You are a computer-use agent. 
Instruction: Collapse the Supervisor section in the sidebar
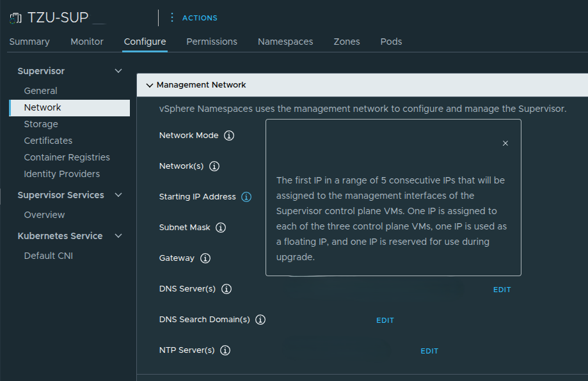click(x=118, y=71)
